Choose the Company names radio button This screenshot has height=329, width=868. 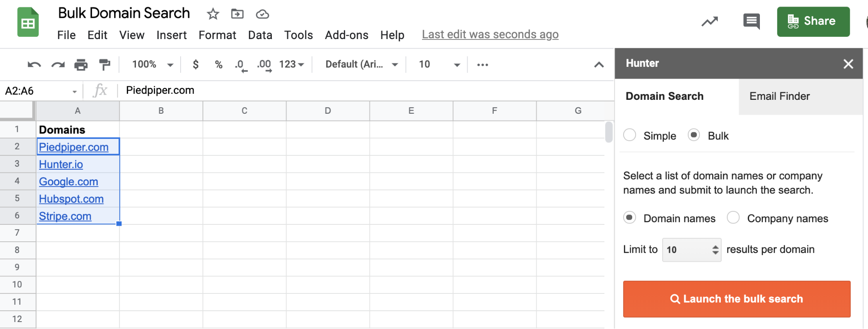point(733,217)
